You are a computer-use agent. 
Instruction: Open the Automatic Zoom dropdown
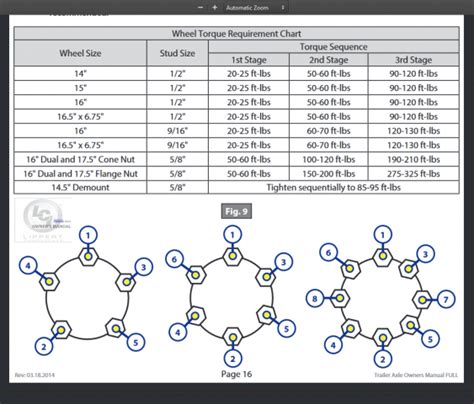coord(255,7)
